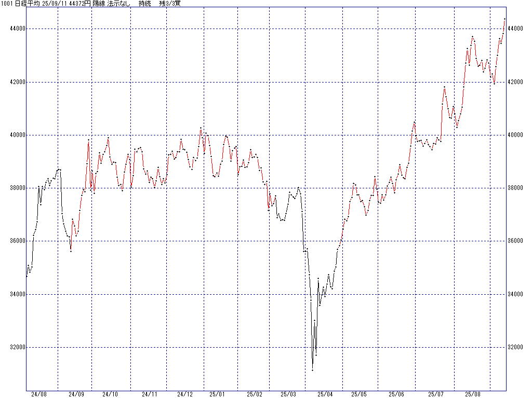The width and height of the screenshot is (532, 398).
Task: Select the 24/12 date label on x-axis
Action: (184, 394)
